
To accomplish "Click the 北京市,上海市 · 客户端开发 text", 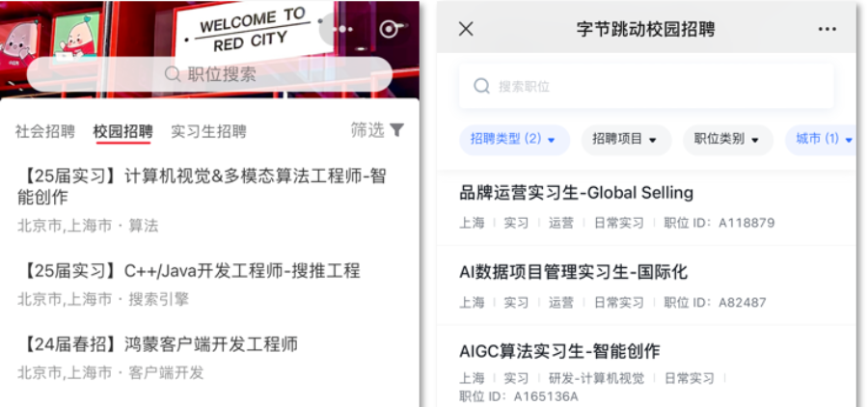I will point(110,373).
